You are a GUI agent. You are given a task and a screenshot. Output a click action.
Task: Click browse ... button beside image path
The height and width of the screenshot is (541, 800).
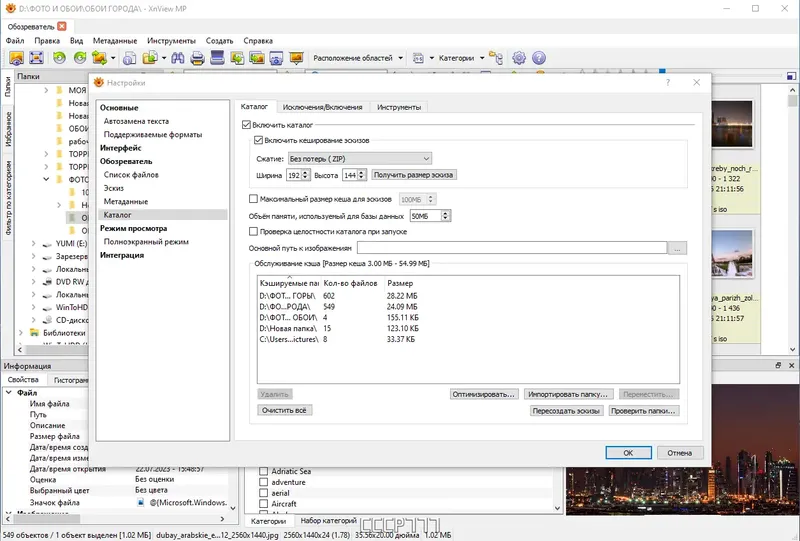(x=678, y=248)
